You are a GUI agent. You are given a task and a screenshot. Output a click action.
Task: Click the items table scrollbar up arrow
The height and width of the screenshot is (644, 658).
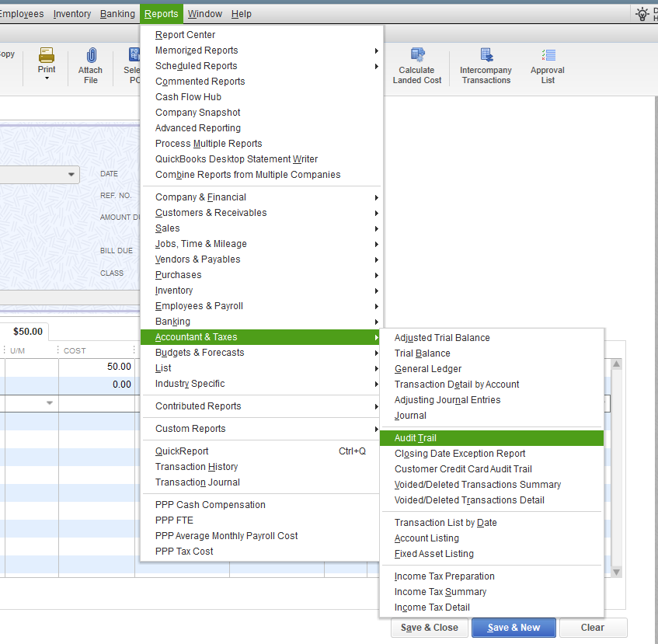pos(616,364)
